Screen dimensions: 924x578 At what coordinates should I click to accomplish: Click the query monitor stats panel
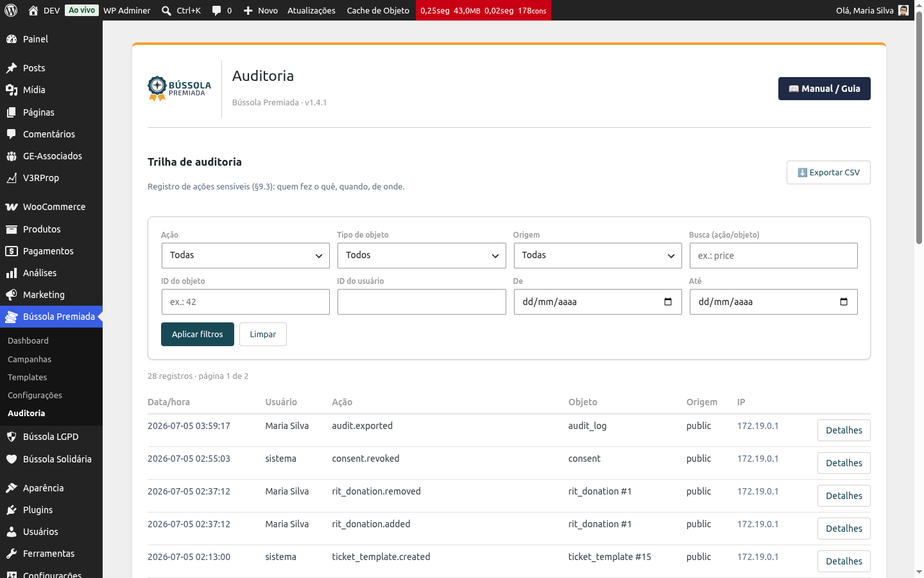click(x=483, y=10)
